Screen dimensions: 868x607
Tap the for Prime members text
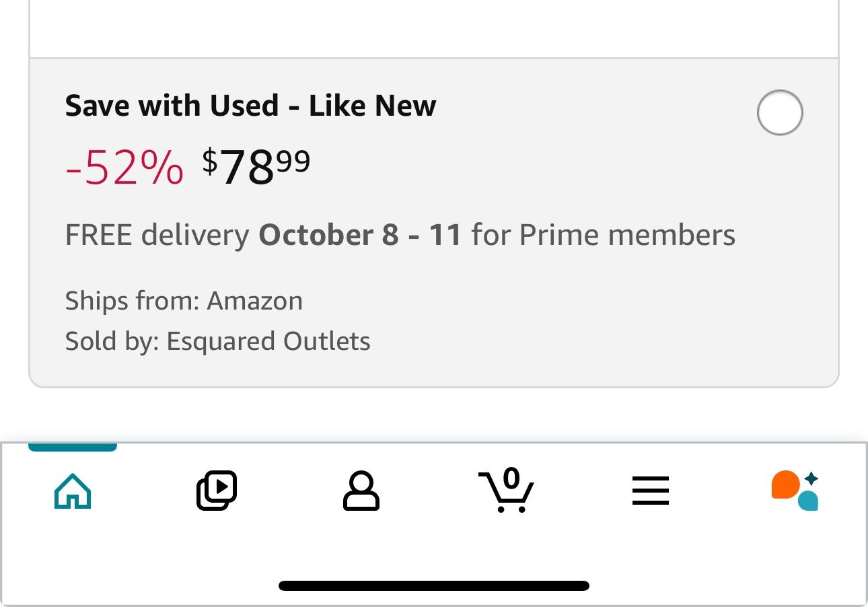(x=604, y=235)
